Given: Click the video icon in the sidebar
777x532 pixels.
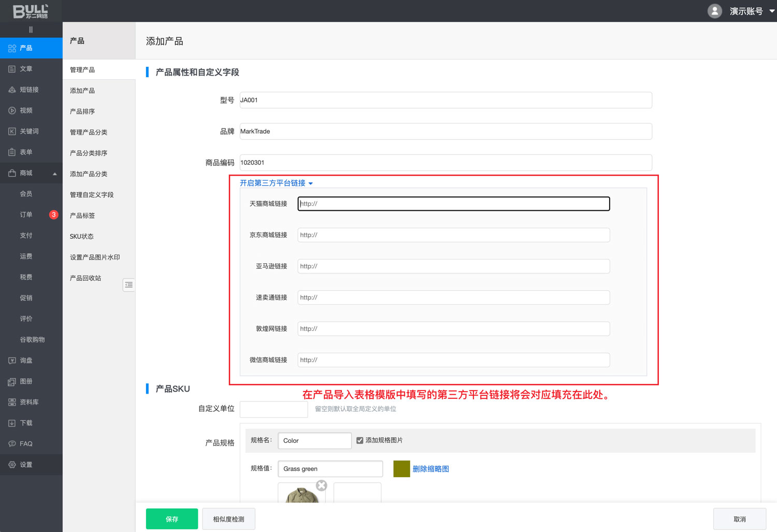Looking at the screenshot, I should point(12,110).
